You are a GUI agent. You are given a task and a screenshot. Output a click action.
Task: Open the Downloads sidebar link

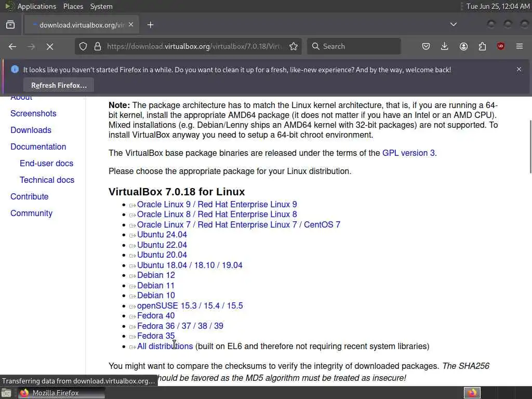(31, 130)
